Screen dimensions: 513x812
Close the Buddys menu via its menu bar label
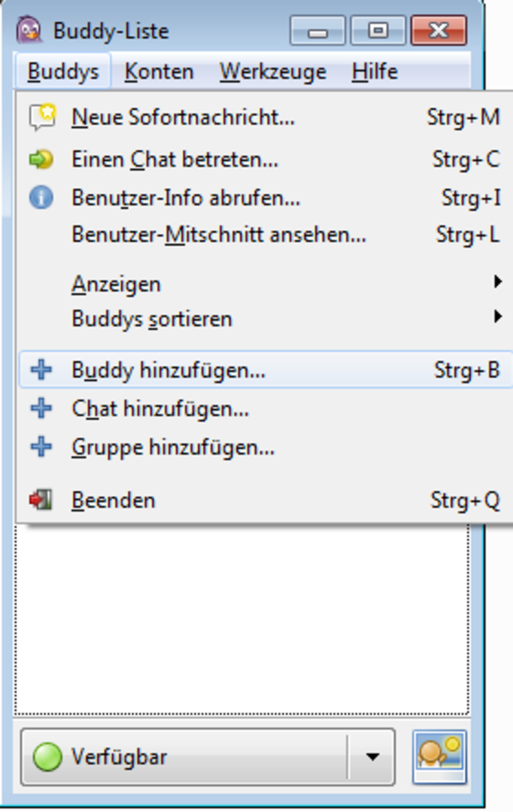[63, 71]
